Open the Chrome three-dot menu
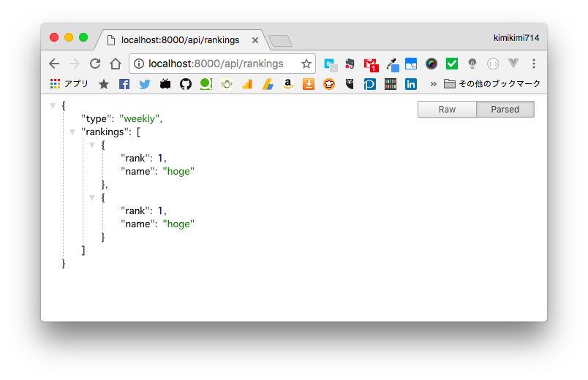Viewport: 588px width, 380px height. click(x=534, y=64)
